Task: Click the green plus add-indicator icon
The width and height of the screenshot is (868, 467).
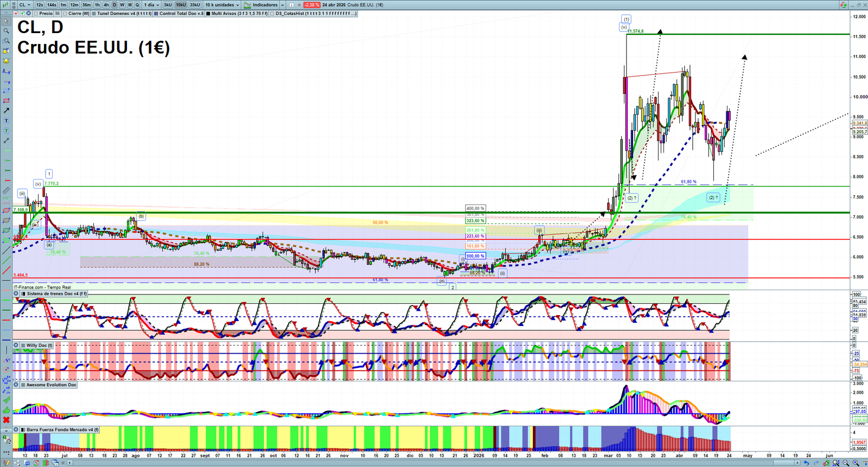Action: [22, 14]
